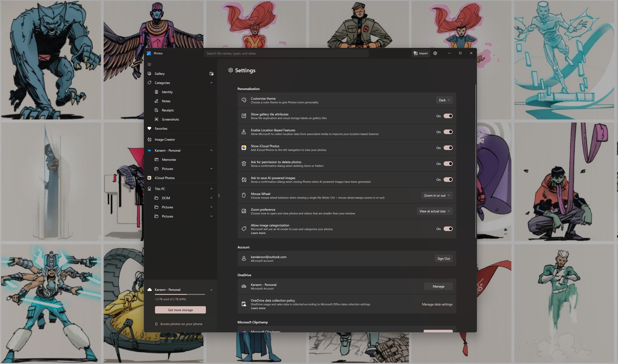Disable Enable Location Based Features toggle
This screenshot has height=364, width=618.
pos(448,132)
